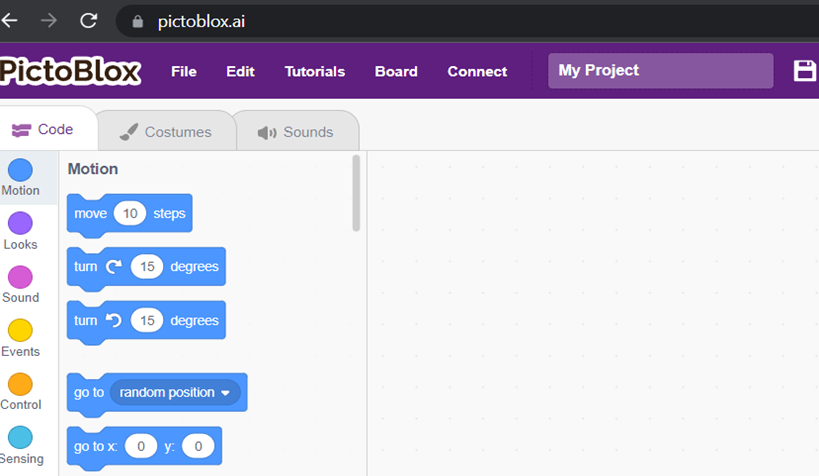The width and height of the screenshot is (819, 476).
Task: Select the Events block category
Action: click(21, 339)
